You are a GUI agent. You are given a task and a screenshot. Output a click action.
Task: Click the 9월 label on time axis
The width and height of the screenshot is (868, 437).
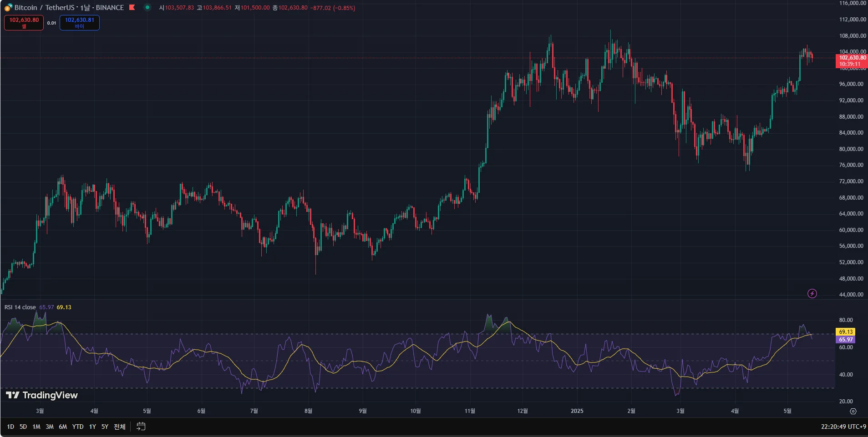point(363,411)
